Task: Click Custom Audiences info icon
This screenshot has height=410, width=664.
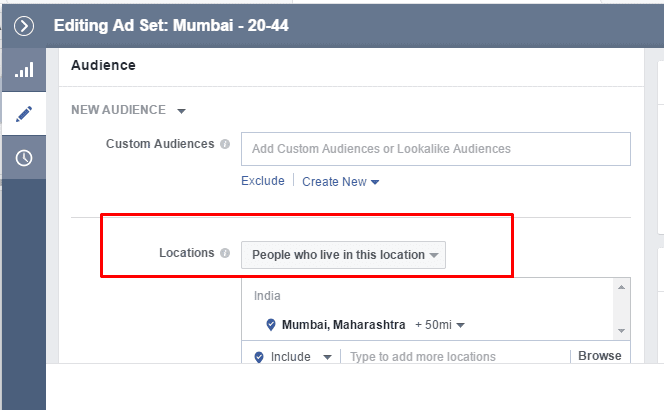Action: 225,144
